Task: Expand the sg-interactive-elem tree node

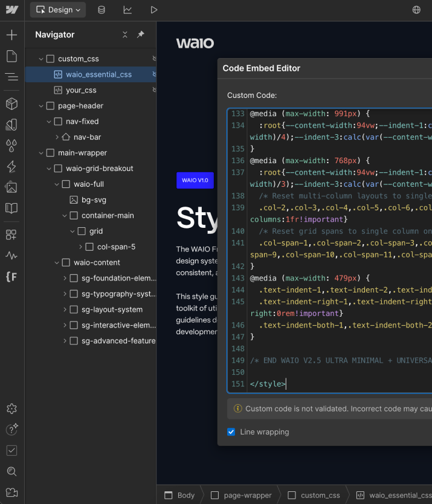Action: 65,325
